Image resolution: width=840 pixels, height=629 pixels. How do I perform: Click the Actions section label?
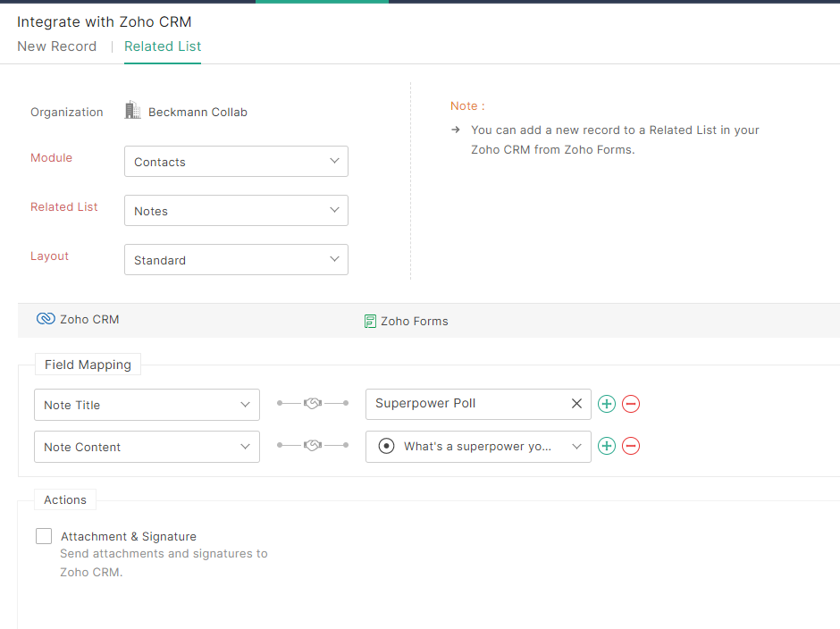coord(65,499)
